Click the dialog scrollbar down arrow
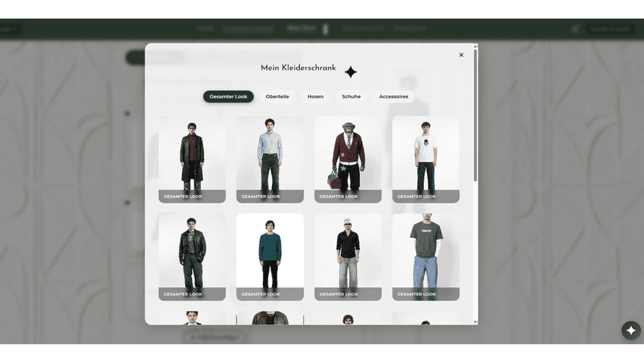This screenshot has width=644, height=362. point(475,322)
